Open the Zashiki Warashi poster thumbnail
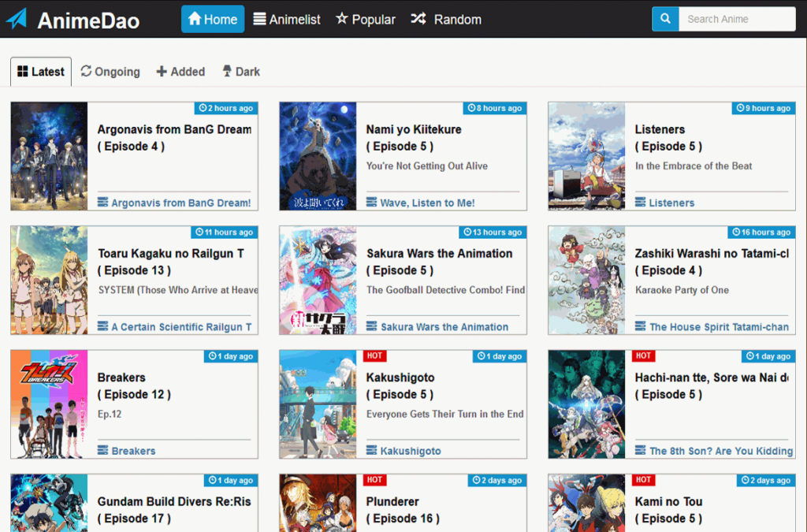This screenshot has height=532, width=807. 586,280
